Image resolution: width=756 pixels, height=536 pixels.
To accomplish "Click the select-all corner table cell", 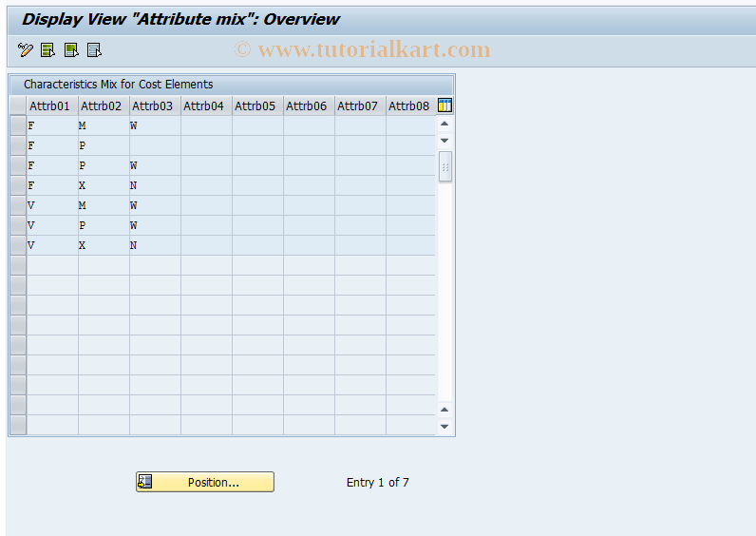I will [x=18, y=105].
